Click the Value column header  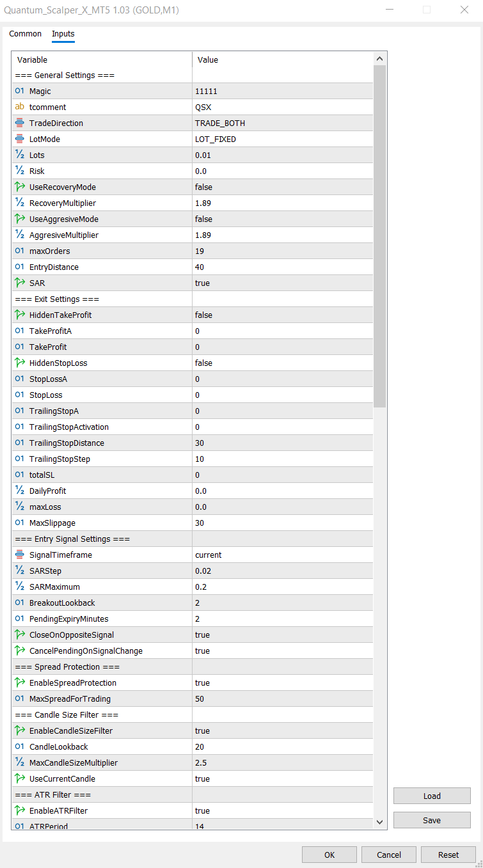point(283,59)
